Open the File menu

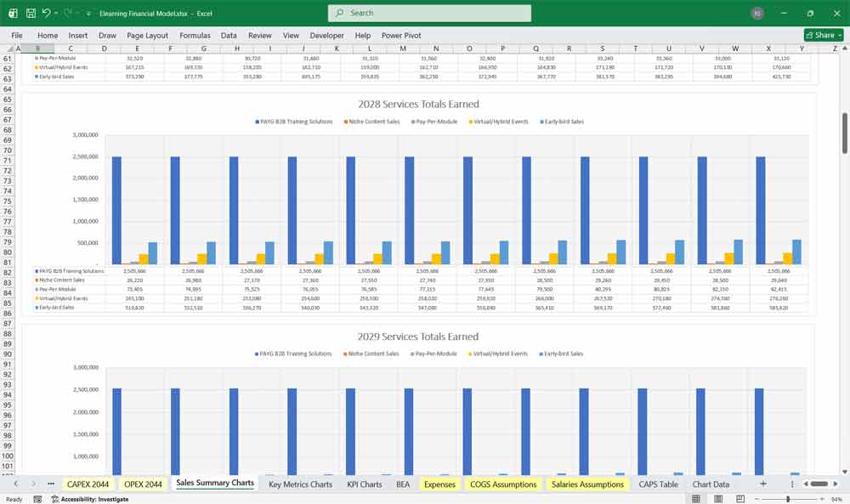[x=16, y=35]
